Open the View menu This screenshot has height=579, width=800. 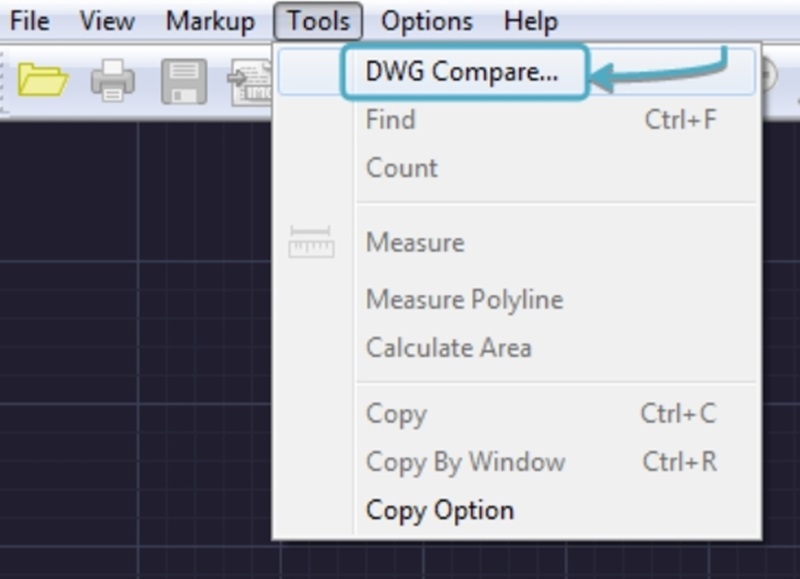pyautogui.click(x=107, y=21)
